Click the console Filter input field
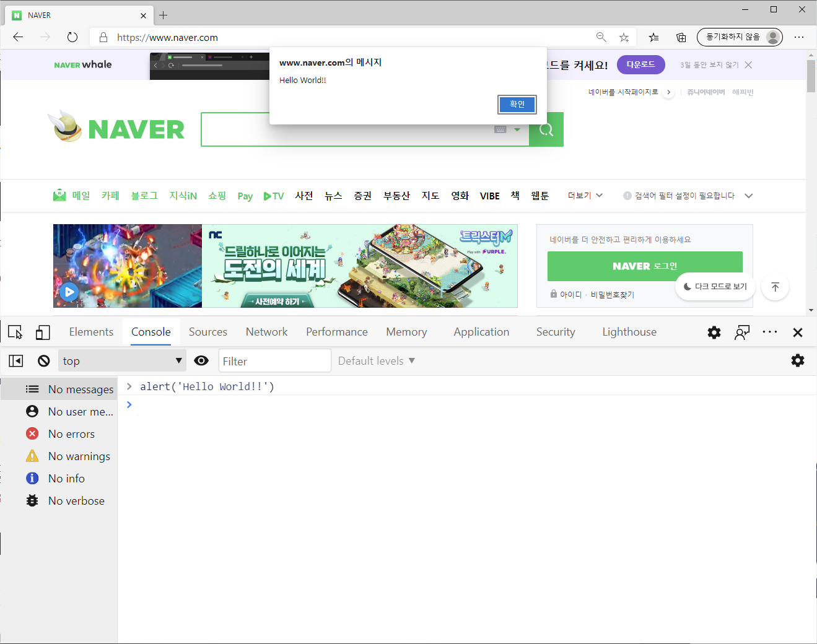This screenshot has width=817, height=644. (x=275, y=361)
